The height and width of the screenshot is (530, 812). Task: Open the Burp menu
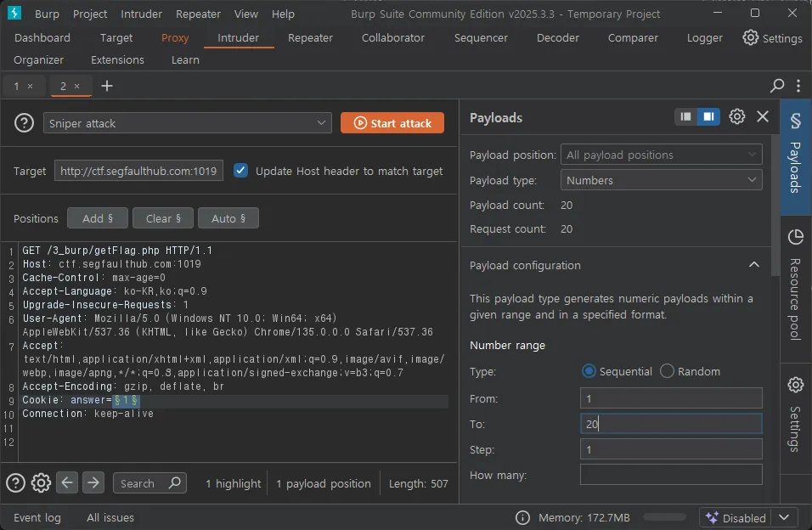click(47, 14)
